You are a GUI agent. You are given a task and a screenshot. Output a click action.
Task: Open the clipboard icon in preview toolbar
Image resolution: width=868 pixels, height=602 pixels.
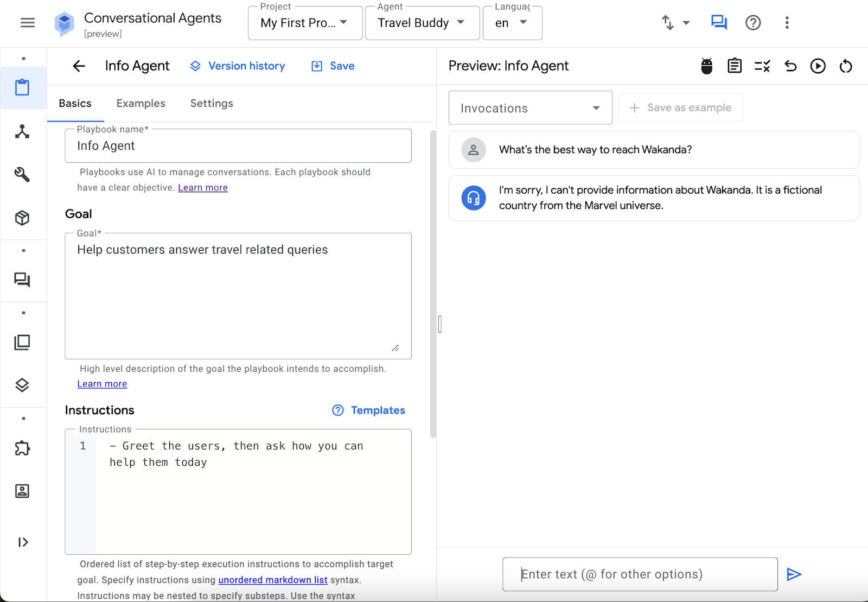pyautogui.click(x=735, y=66)
